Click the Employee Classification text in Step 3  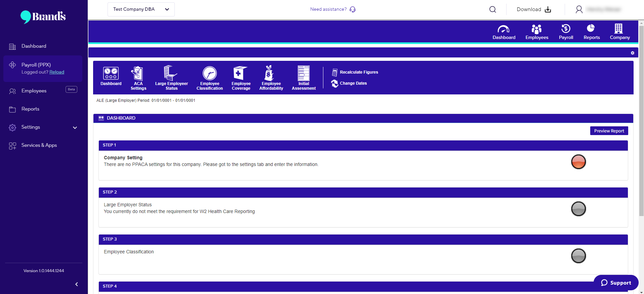[x=129, y=252]
